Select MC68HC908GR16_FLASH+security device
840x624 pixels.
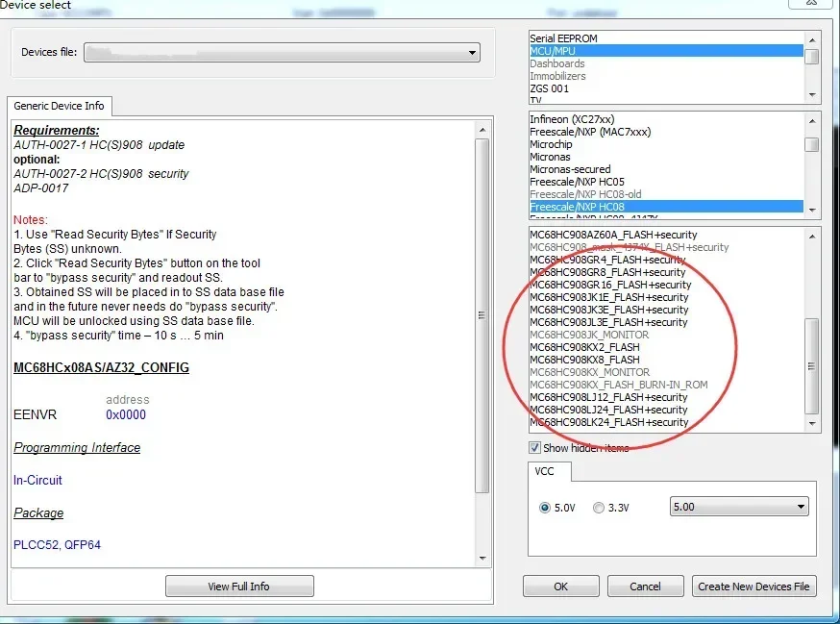[x=666, y=285]
